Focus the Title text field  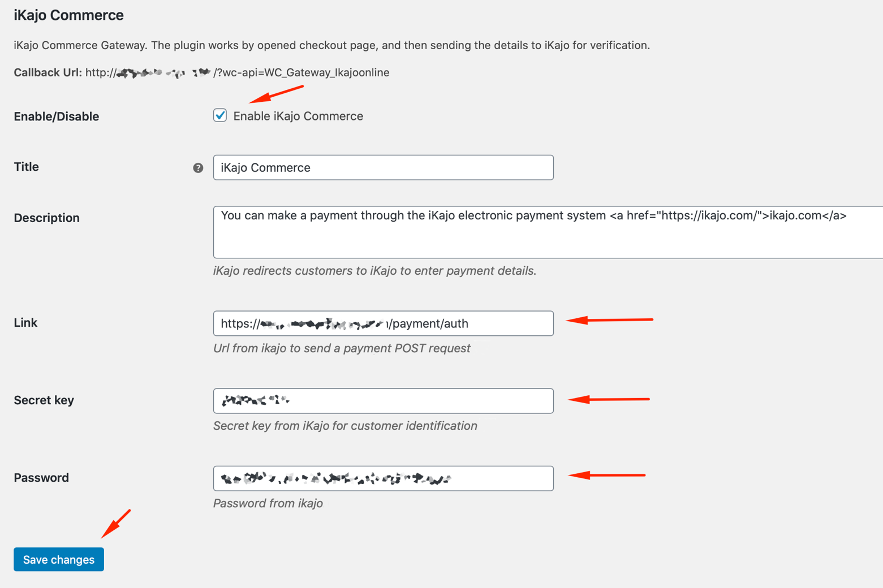pyautogui.click(x=383, y=167)
